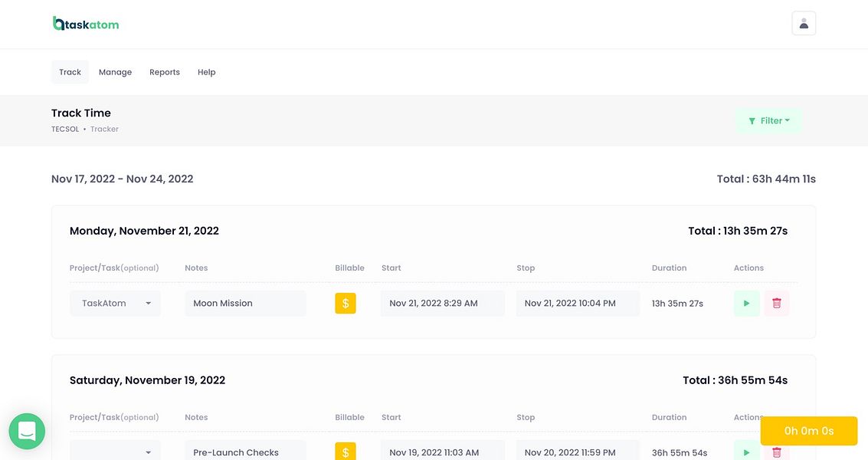
Task: Toggle billable dollar icon for Pre-Launch Checks
Action: 346,452
